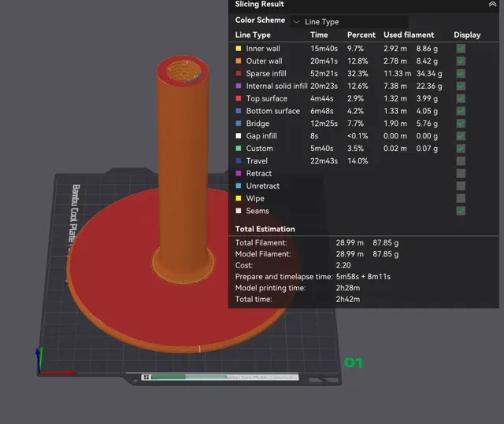
Task: Enable Travel display checkbox
Action: tap(461, 160)
